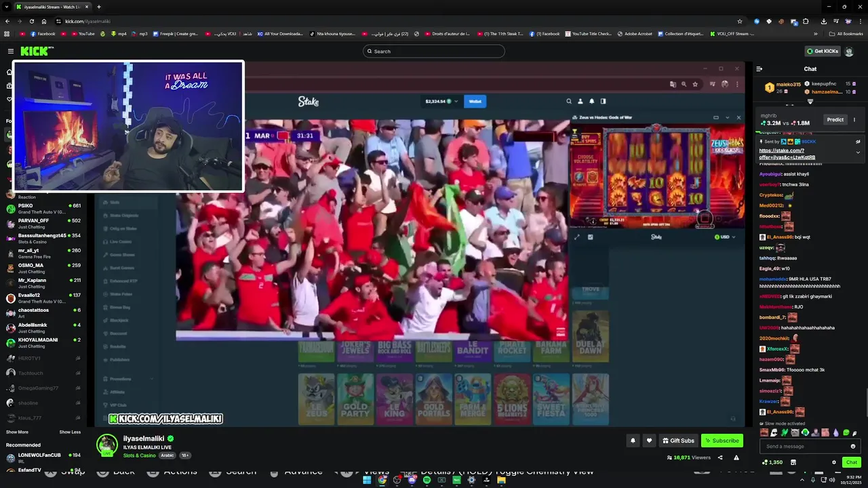
Task: Open the user profile avatar menu
Action: (x=849, y=51)
